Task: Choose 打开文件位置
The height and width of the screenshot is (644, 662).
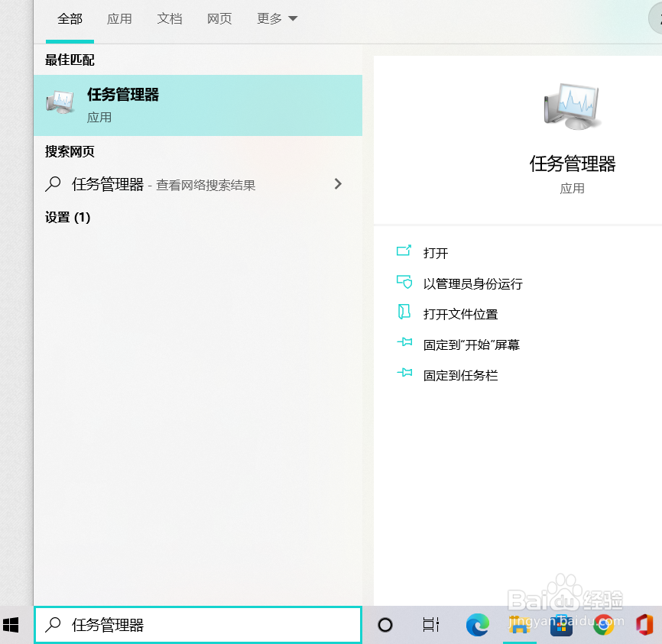Action: pyautogui.click(x=460, y=315)
